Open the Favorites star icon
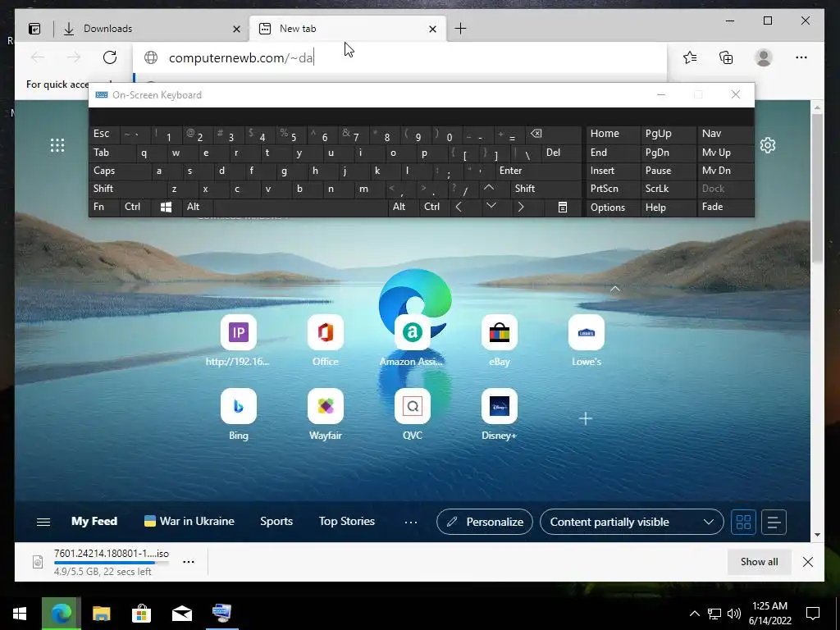840x630 pixels. pos(690,57)
